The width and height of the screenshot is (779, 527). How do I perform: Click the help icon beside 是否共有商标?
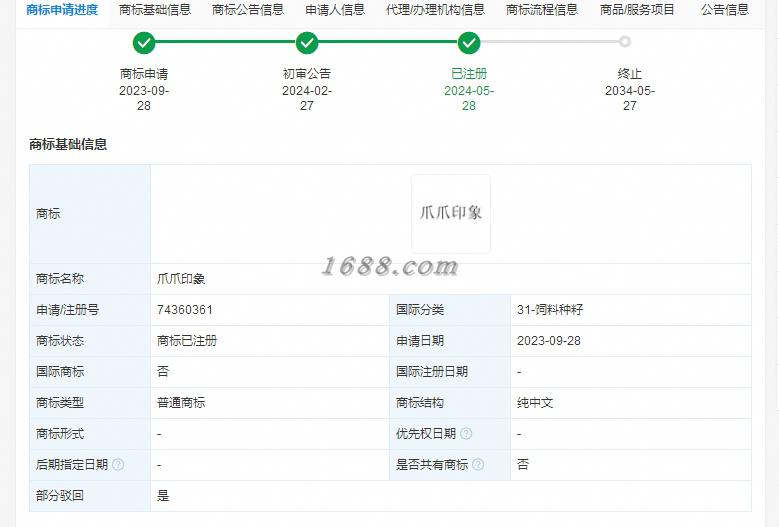[x=478, y=464]
